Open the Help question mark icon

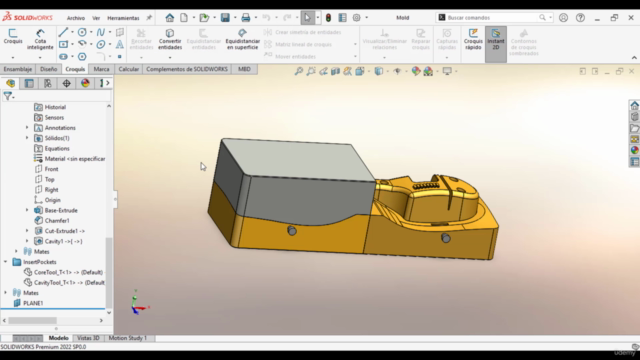click(x=580, y=18)
